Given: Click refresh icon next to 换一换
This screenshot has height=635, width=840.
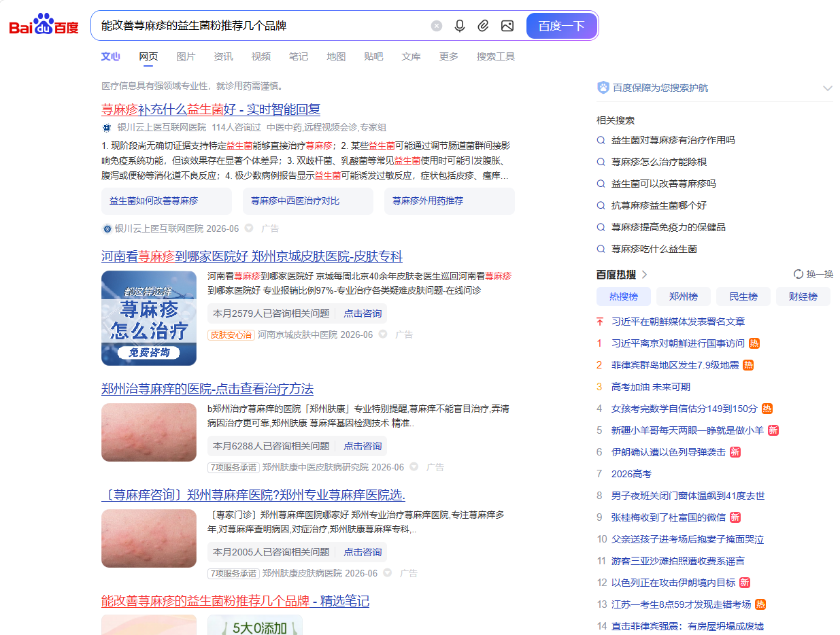Looking at the screenshot, I should pyautogui.click(x=799, y=274).
